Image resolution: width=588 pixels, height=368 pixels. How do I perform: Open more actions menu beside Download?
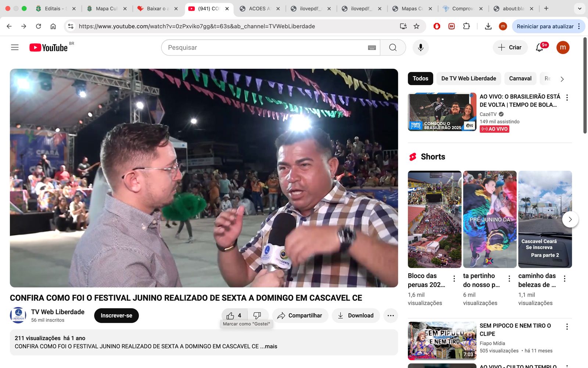tap(391, 315)
